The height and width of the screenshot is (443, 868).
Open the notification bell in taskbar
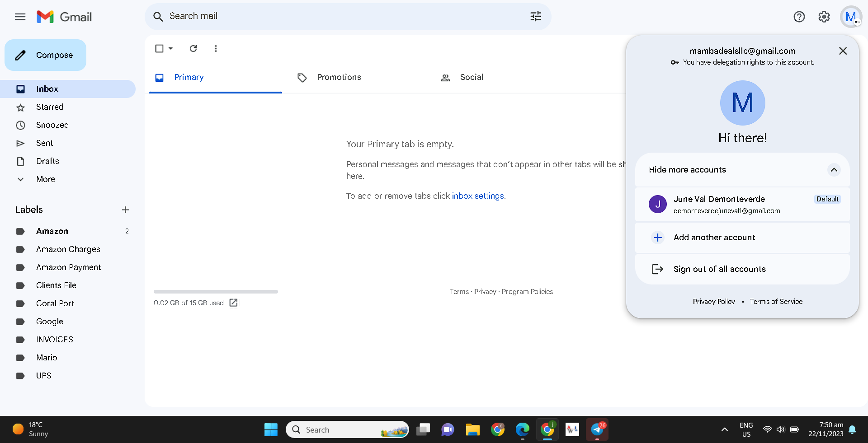click(x=852, y=429)
